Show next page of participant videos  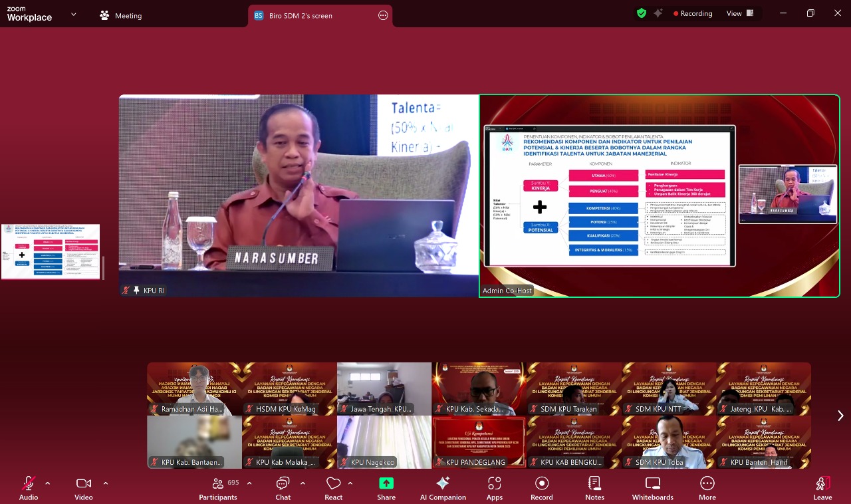pyautogui.click(x=840, y=416)
